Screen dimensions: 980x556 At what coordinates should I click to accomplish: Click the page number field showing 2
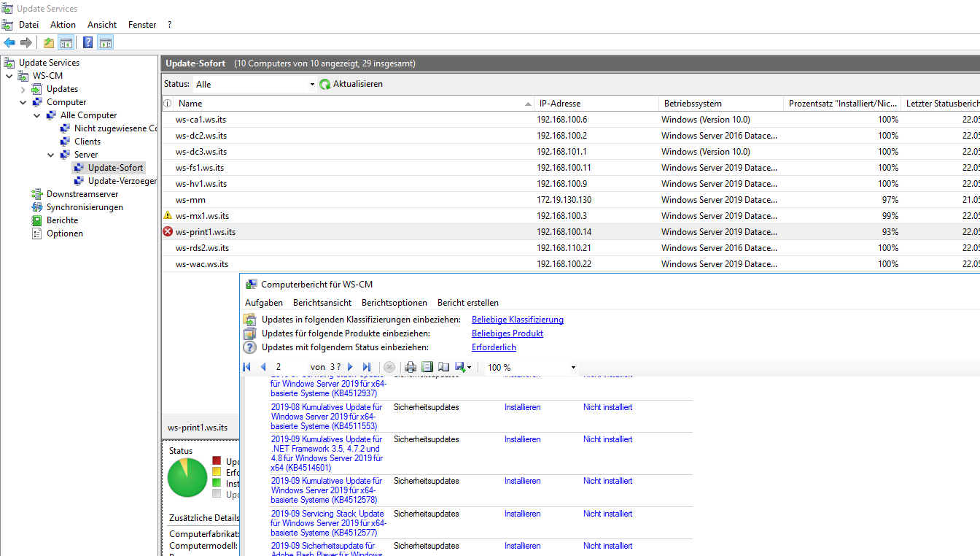pyautogui.click(x=288, y=367)
